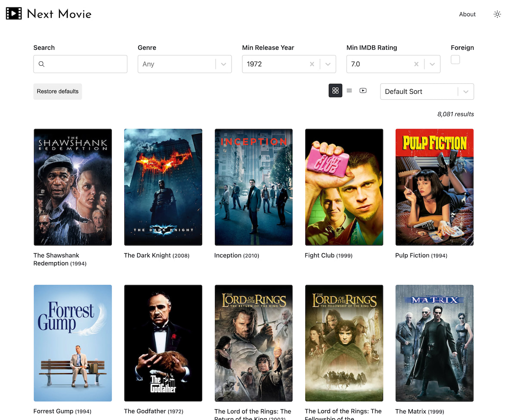The height and width of the screenshot is (420, 507).
Task: Enable the Foreign checkbox
Action: tap(455, 60)
